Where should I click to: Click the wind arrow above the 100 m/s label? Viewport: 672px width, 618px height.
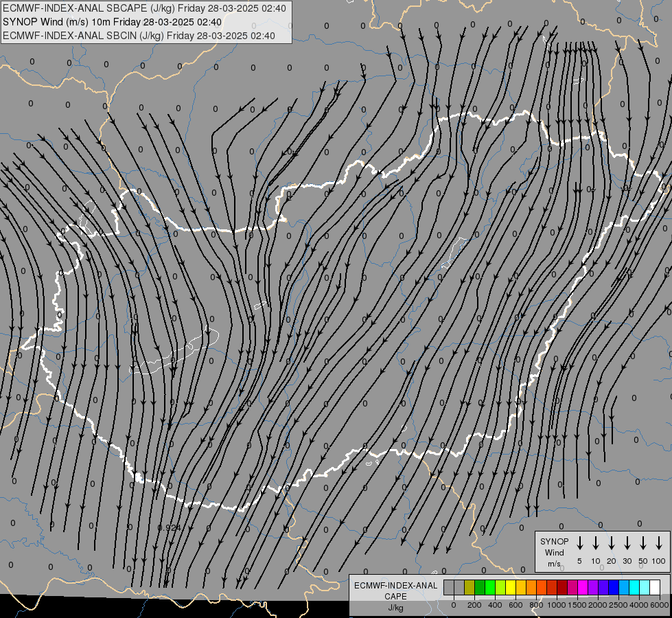click(659, 543)
